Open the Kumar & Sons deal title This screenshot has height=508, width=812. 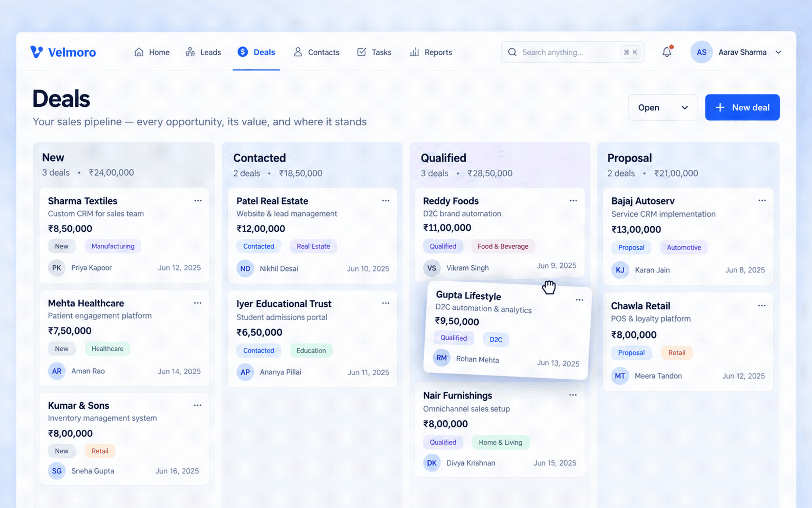click(x=78, y=406)
